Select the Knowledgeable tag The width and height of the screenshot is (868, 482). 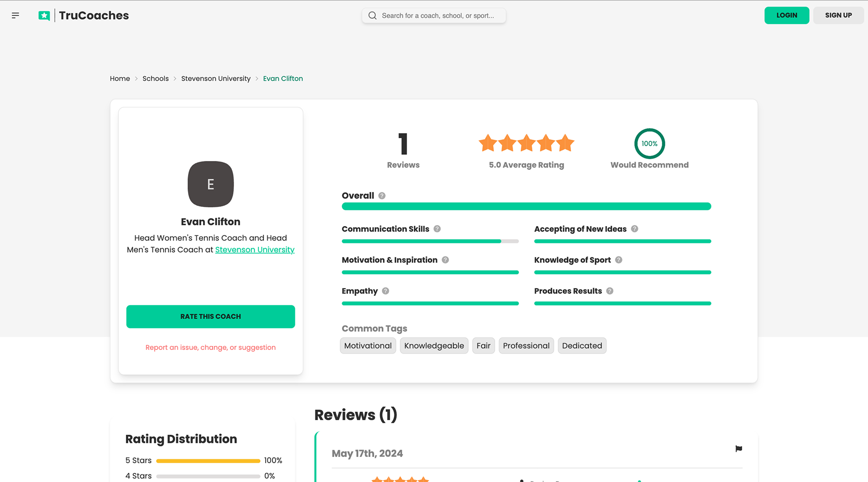(434, 346)
